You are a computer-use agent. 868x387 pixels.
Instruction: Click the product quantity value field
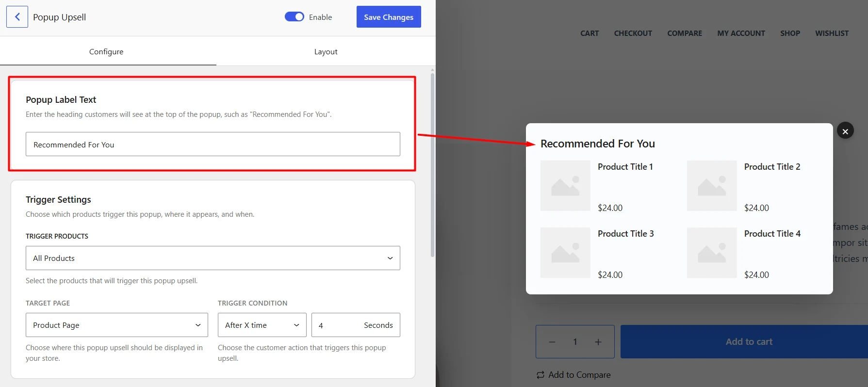pyautogui.click(x=575, y=342)
